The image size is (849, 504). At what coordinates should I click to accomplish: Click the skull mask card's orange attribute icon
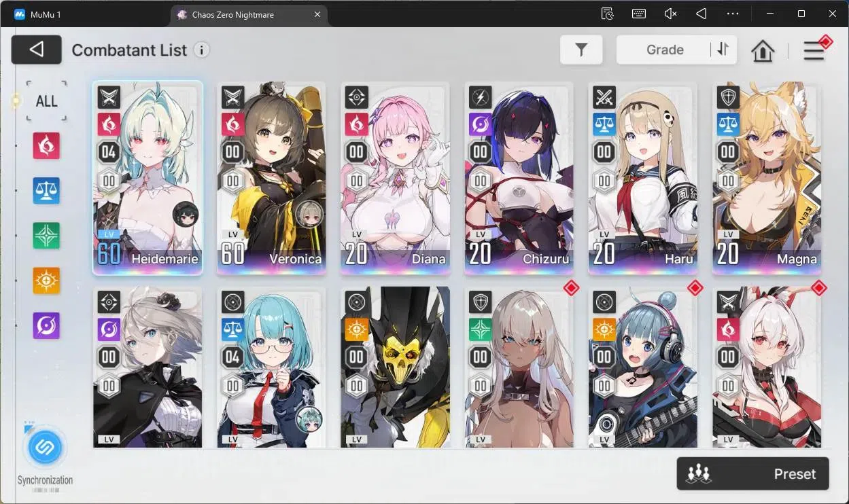(356, 329)
